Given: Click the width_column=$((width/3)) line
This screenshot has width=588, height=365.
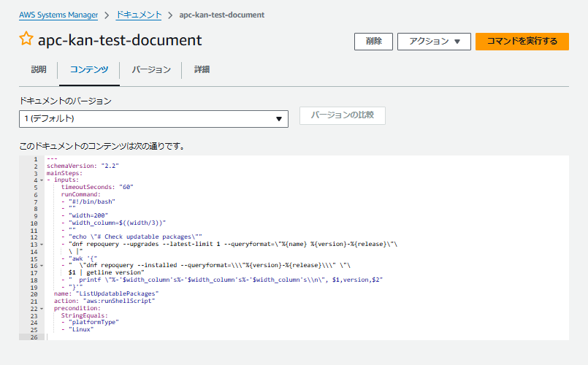Looking at the screenshot, I should [x=113, y=223].
